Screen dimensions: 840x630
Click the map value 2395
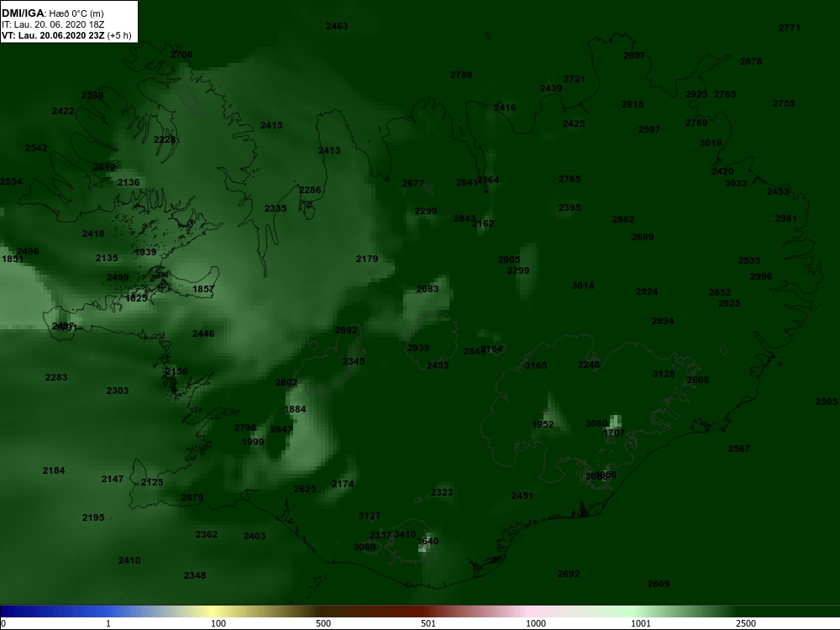tap(570, 207)
